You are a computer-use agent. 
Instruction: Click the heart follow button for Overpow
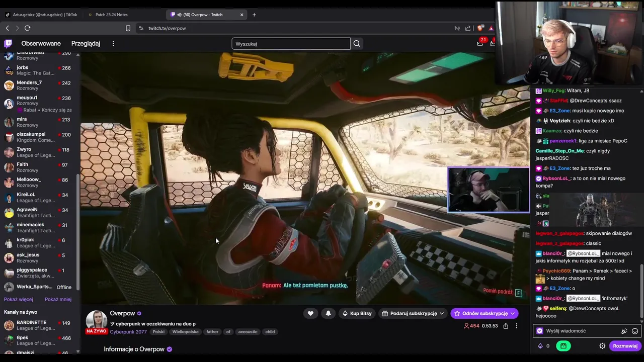coord(310,313)
